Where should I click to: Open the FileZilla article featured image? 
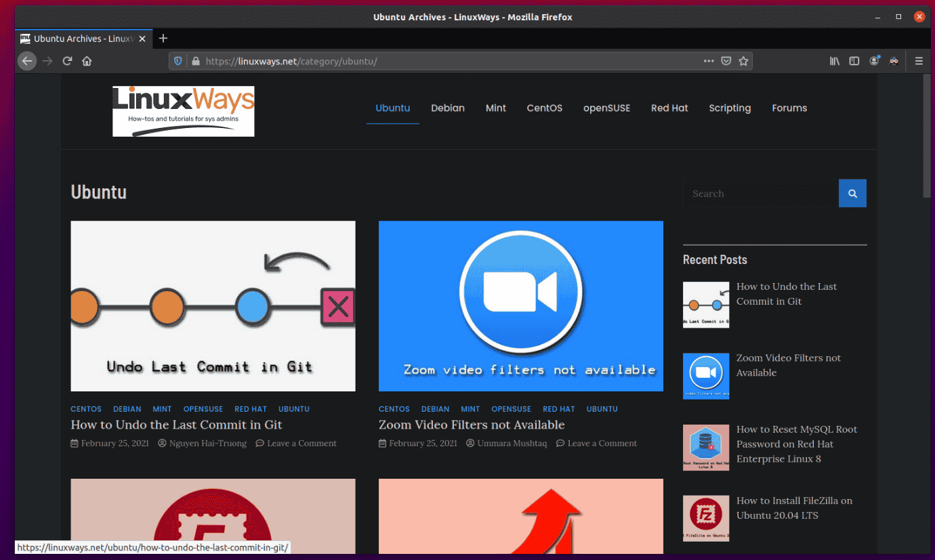click(x=213, y=516)
